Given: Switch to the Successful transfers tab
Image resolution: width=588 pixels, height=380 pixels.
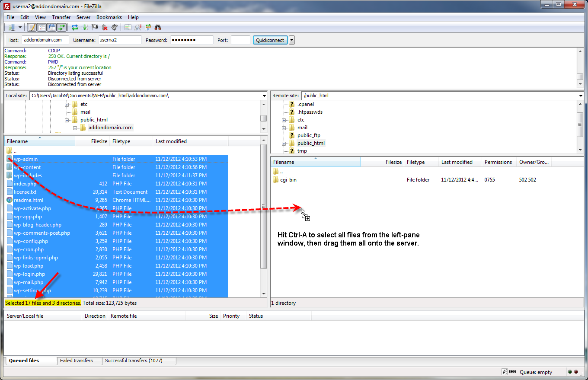Looking at the screenshot, I should [139, 361].
